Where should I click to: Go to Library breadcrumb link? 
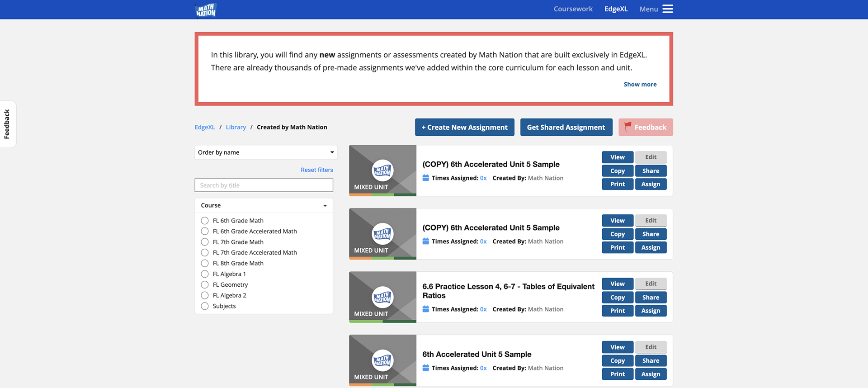(236, 127)
